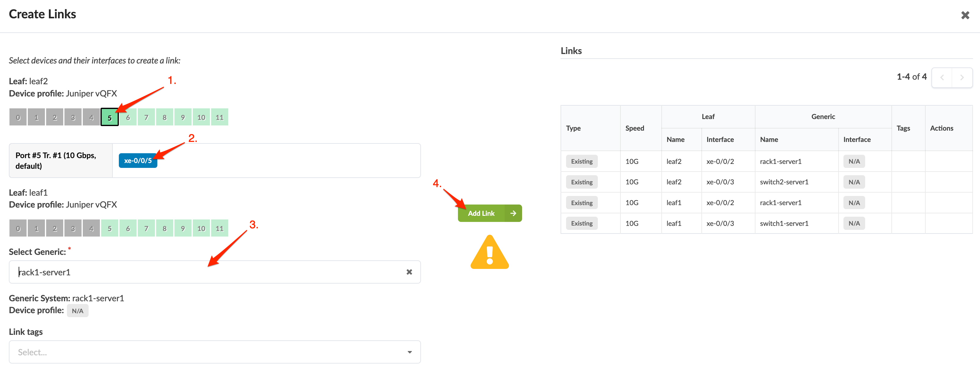
Task: Select port 11 on leaf1
Action: click(x=220, y=229)
